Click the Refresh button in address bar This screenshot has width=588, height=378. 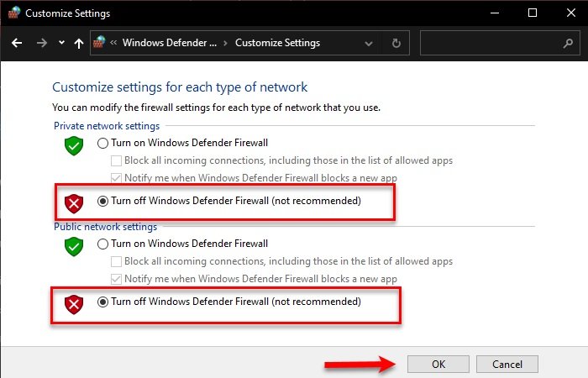396,43
